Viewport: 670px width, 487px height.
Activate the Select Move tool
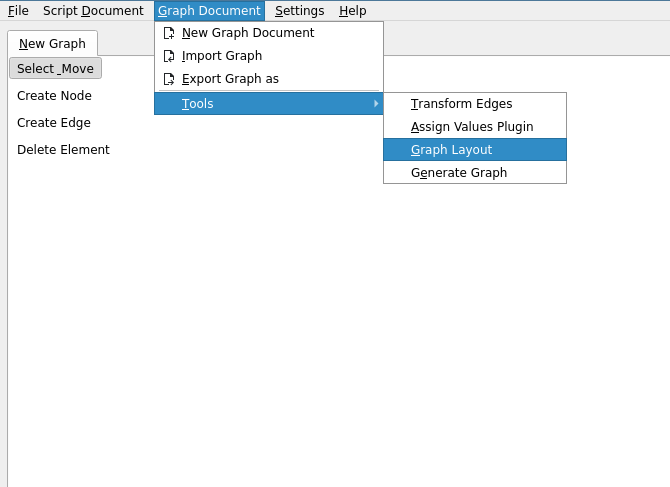click(55, 69)
